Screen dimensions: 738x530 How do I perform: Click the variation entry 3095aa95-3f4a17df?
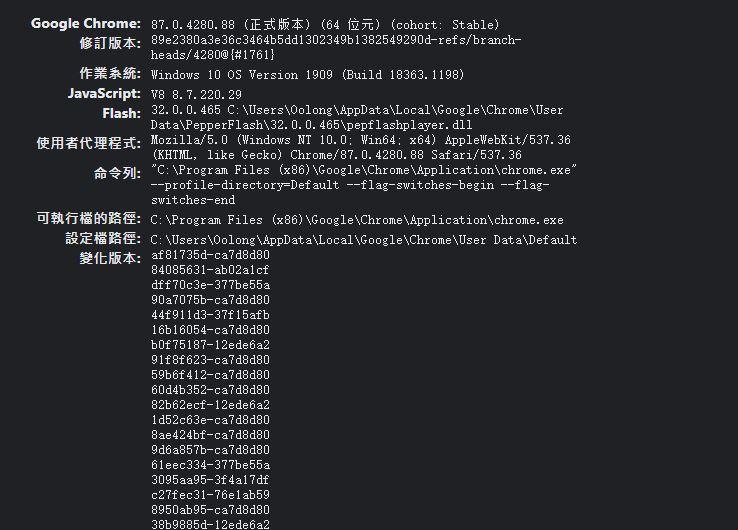[x=210, y=480]
